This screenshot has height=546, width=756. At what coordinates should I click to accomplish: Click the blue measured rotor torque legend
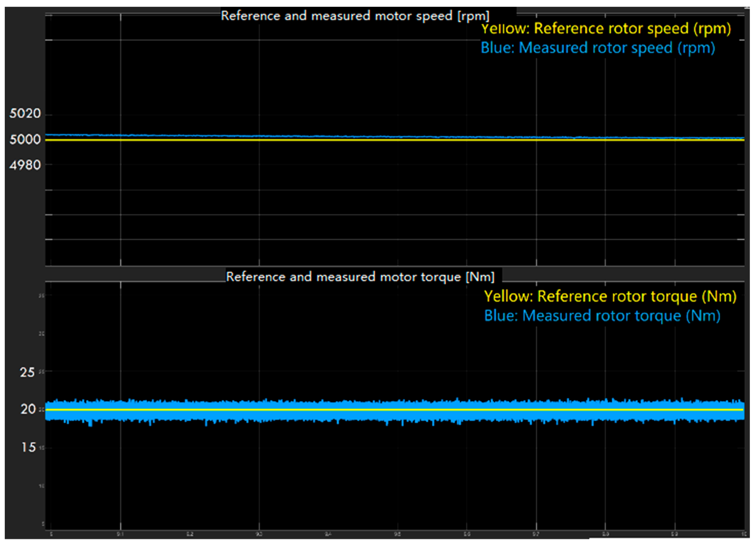(602, 316)
